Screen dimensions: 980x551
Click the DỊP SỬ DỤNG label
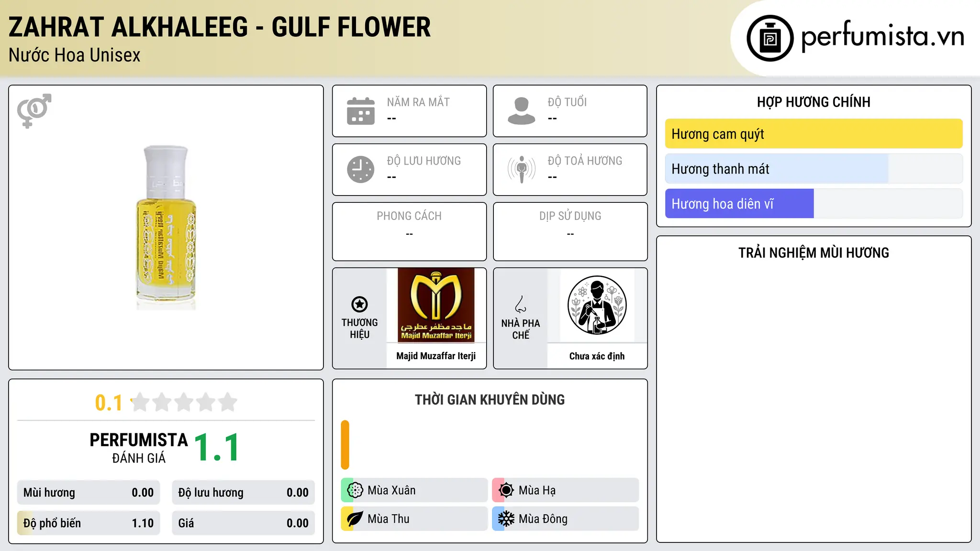pyautogui.click(x=570, y=216)
